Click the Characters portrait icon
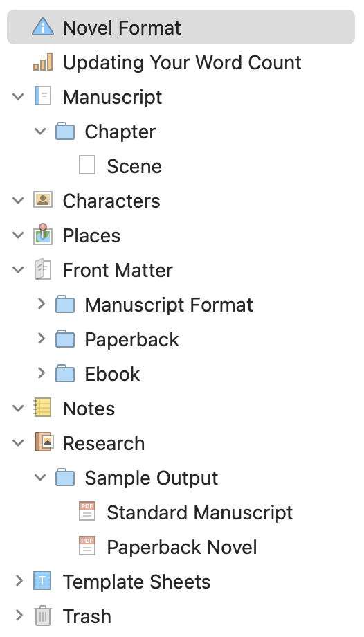The image size is (364, 637). click(43, 200)
